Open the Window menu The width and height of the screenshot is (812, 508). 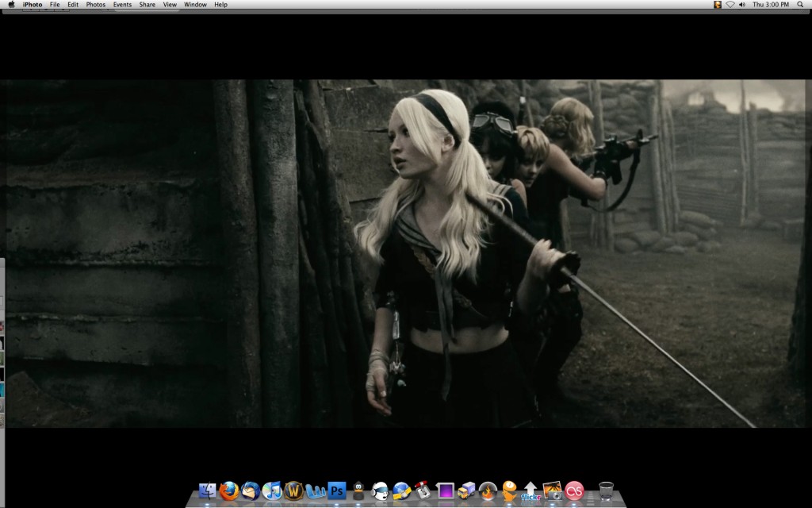pyautogui.click(x=195, y=4)
